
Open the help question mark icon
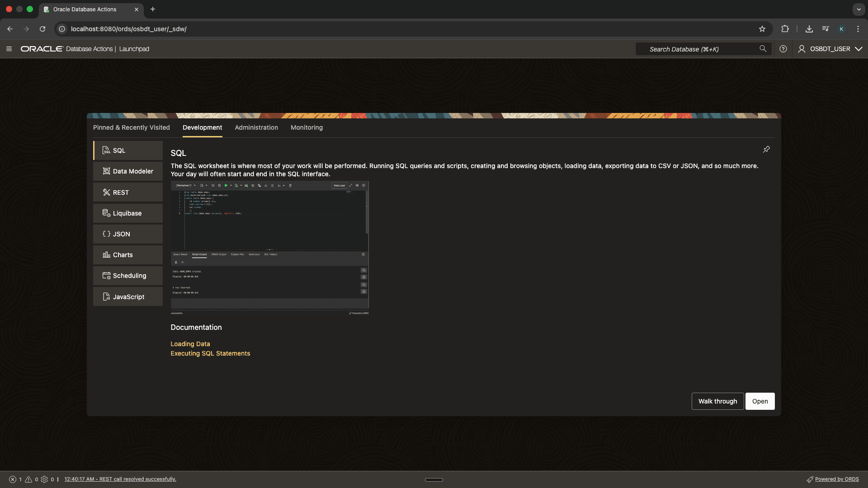[x=783, y=49]
